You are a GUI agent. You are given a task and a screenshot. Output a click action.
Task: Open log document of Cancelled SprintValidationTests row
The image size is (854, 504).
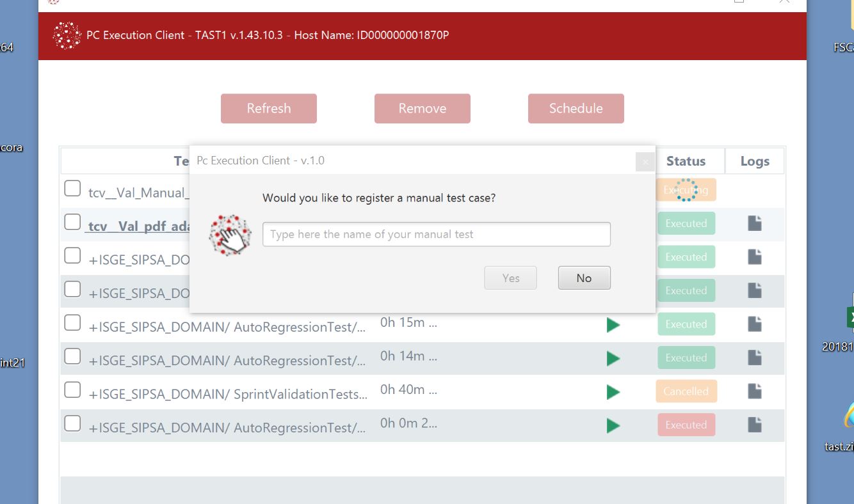tap(755, 391)
